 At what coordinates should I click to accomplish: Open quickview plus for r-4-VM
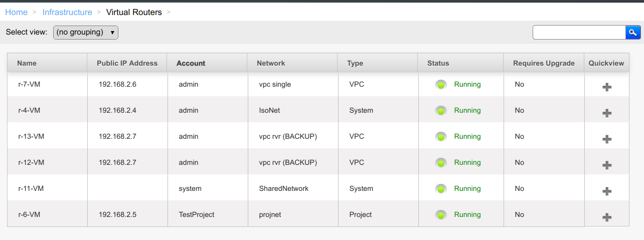pos(607,113)
